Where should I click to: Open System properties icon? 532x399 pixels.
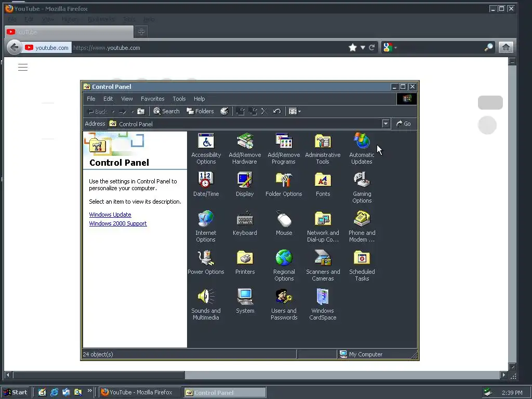point(245,301)
